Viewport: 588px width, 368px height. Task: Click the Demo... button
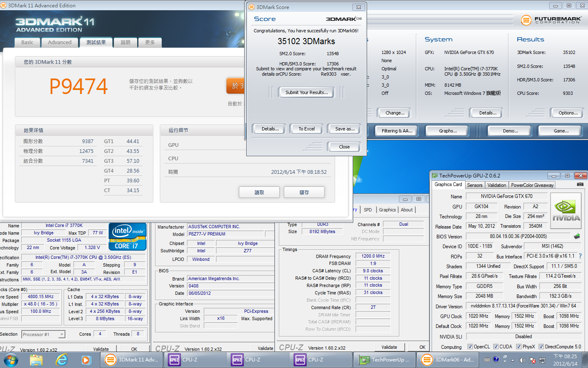point(510,131)
